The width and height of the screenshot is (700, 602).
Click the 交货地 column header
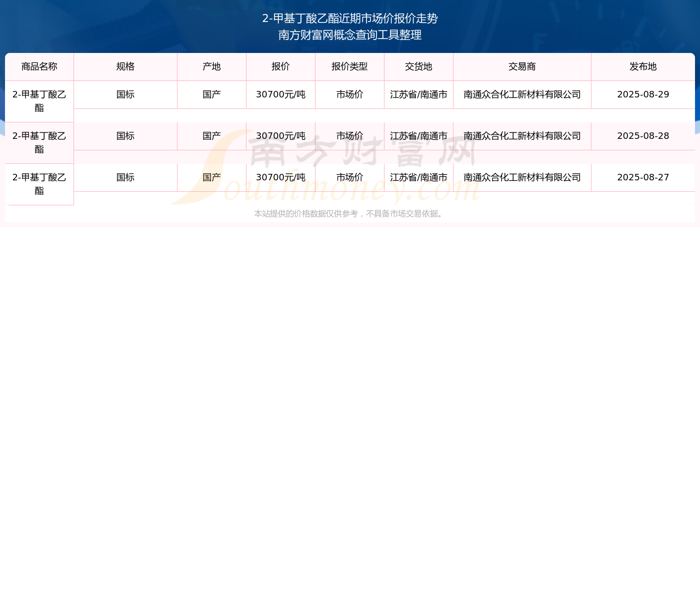[x=419, y=67]
